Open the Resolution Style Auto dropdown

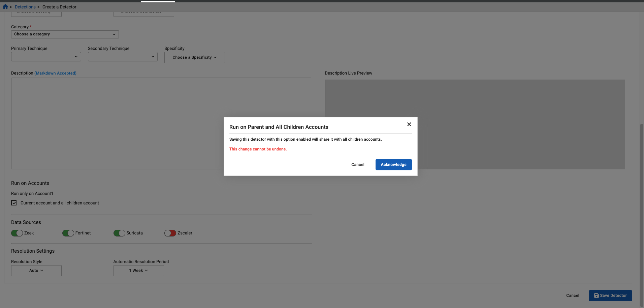click(x=36, y=271)
